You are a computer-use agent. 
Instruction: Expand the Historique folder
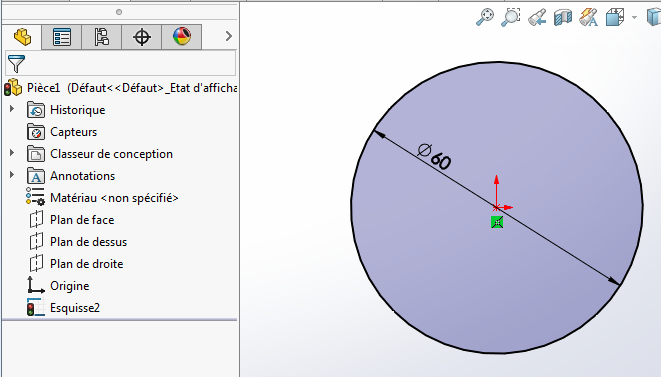[12, 109]
